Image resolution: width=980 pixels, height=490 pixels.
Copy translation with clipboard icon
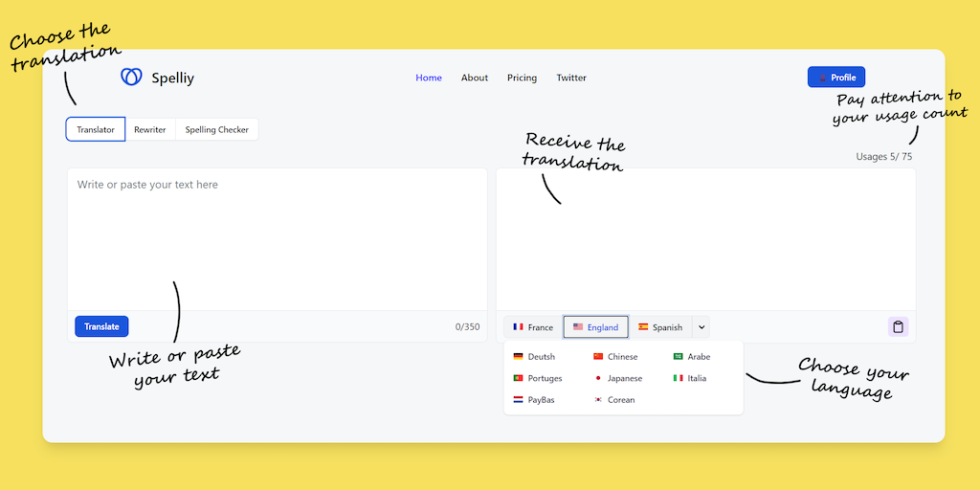(x=898, y=327)
